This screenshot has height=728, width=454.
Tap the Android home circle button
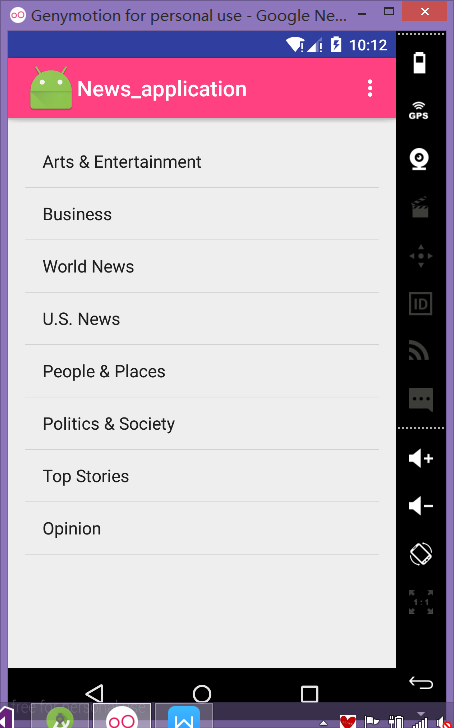coord(202,694)
